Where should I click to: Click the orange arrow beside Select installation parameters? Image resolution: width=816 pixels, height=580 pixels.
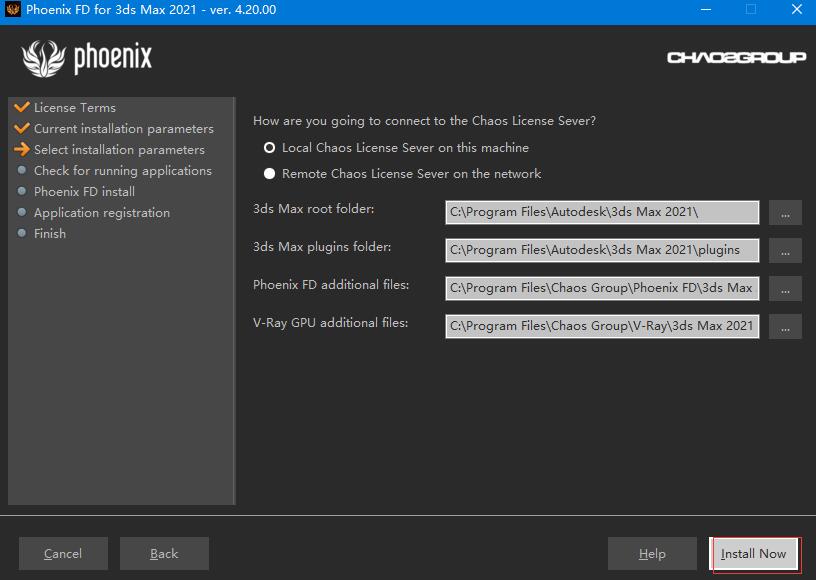pyautogui.click(x=22, y=149)
